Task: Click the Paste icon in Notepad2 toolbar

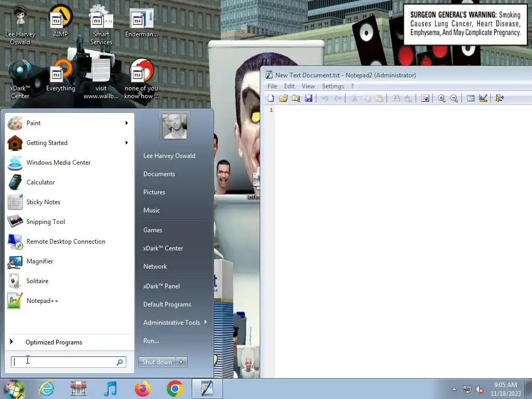Action: 379,98
